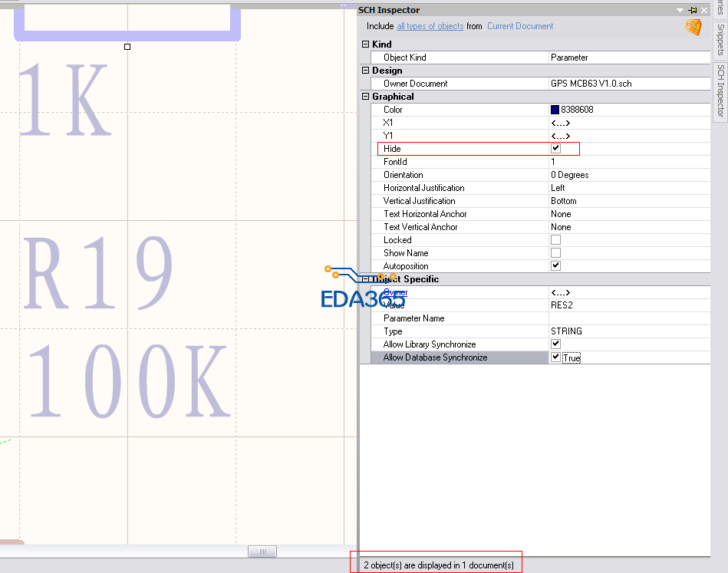Click the selection handle below the component

tap(127, 47)
